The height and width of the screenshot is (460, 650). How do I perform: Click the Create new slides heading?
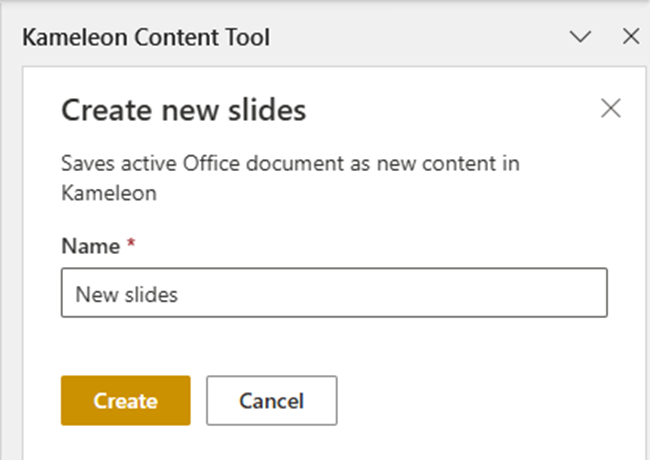(x=183, y=110)
